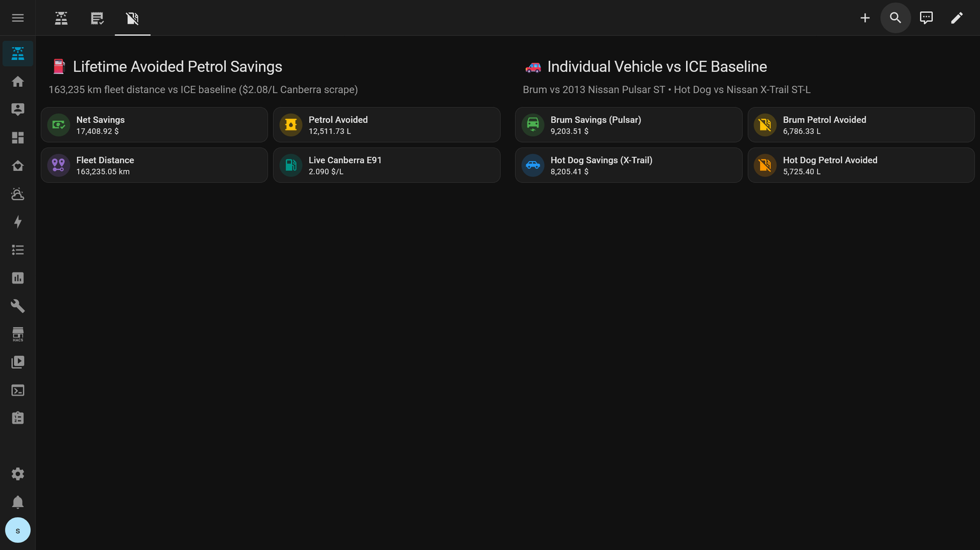Open the Hot Dog Savings (X-Trail) card
This screenshot has width=980, height=550.
pos(628,165)
